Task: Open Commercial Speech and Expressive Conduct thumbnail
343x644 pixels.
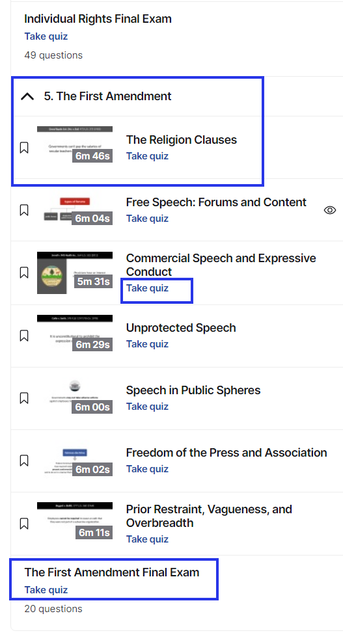Action: tap(75, 273)
